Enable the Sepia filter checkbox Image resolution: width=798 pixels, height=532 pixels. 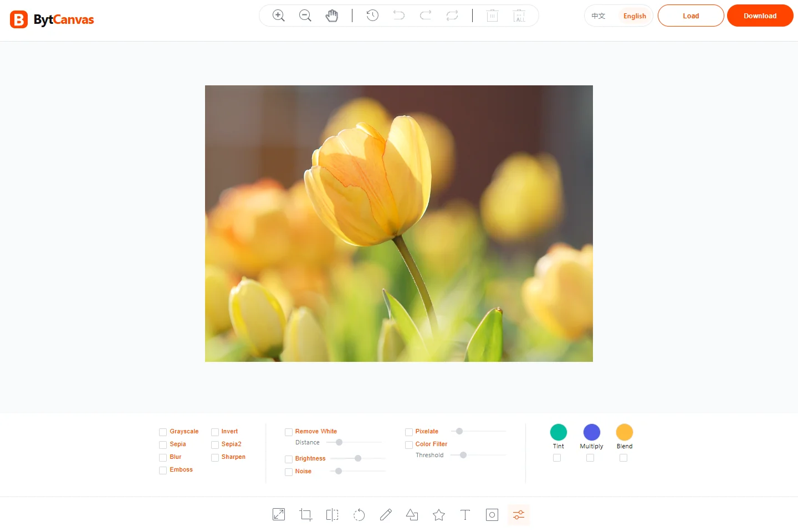tap(163, 445)
